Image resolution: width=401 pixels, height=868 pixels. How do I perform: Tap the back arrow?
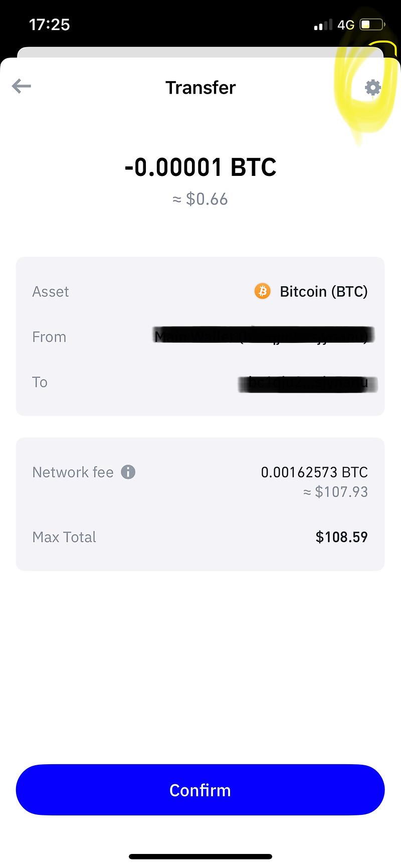click(22, 86)
